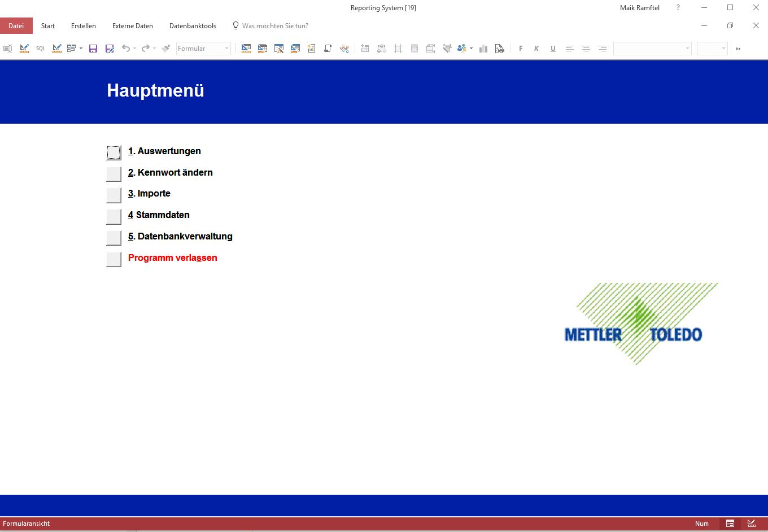Screen dimensions: 768x532
Task: Click the button beside 2. Kennwort ändern
Action: point(114,174)
